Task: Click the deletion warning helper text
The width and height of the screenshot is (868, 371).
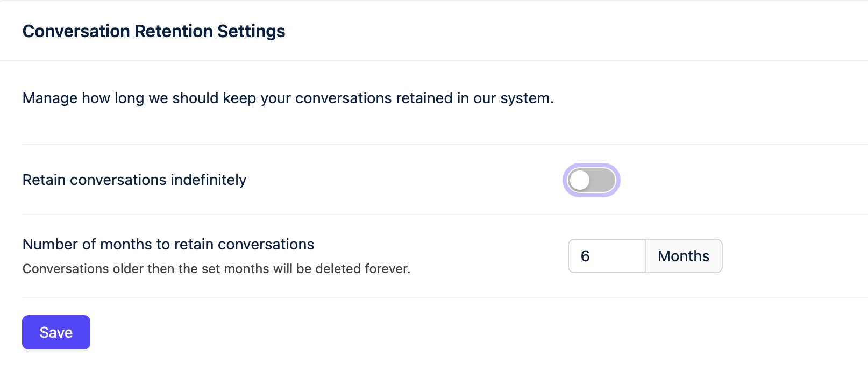Action: click(217, 268)
